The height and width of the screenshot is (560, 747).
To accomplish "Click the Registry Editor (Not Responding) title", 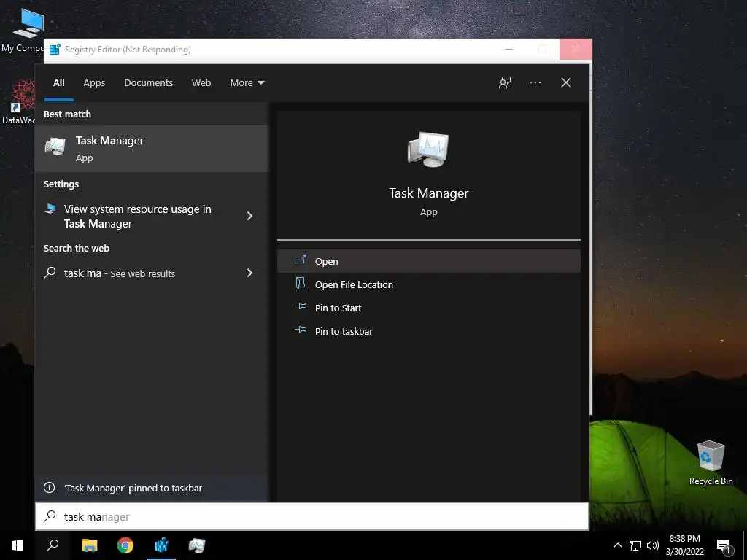I will (128, 50).
